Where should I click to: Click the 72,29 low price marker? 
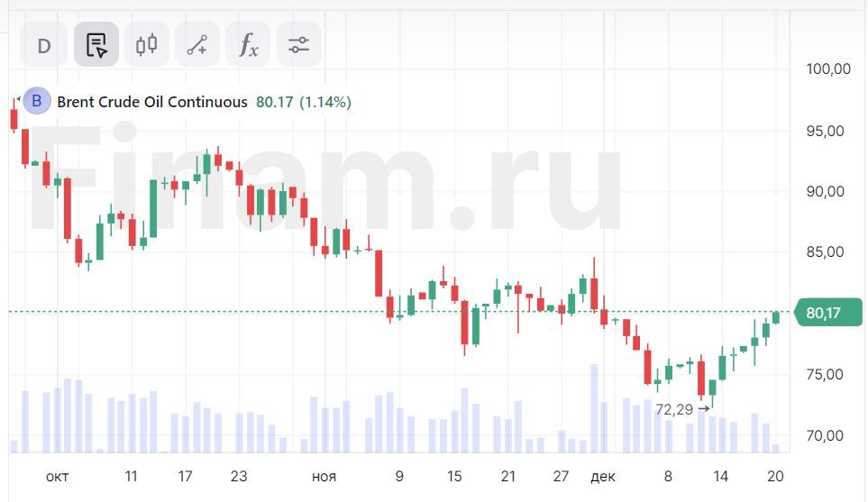click(674, 409)
